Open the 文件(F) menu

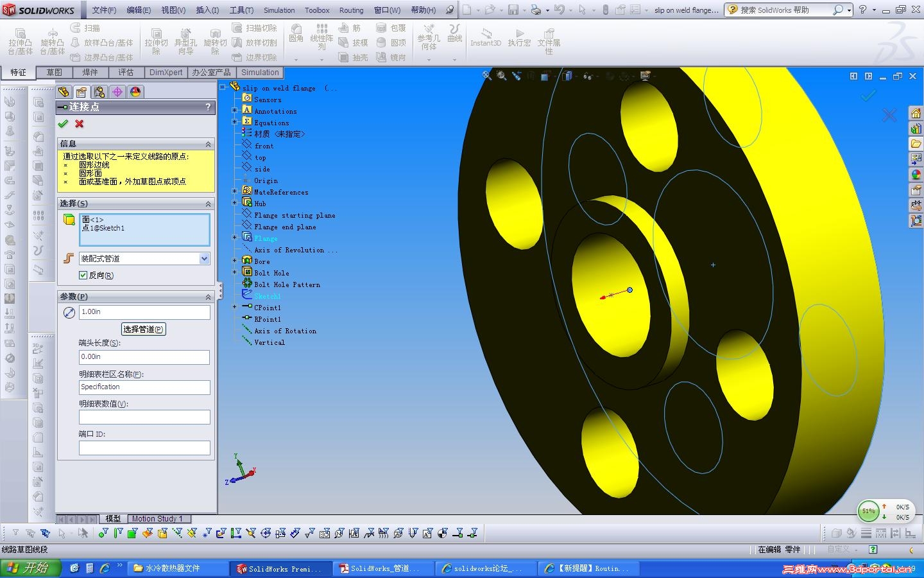tap(104, 10)
